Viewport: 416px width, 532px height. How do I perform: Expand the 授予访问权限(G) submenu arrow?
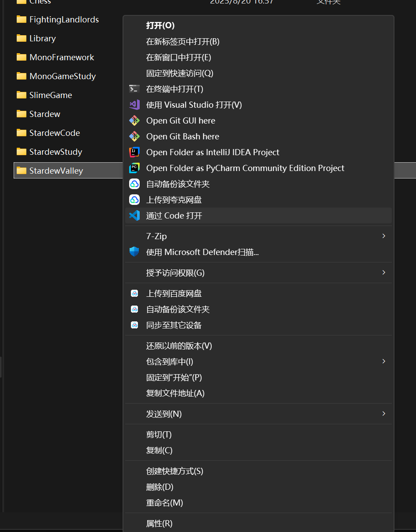click(383, 273)
